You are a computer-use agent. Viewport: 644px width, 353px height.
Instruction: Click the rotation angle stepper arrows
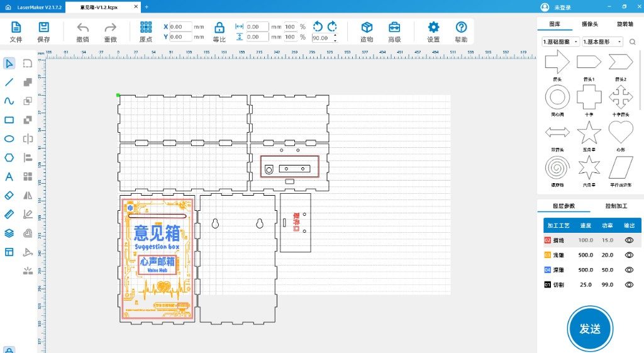(x=336, y=38)
